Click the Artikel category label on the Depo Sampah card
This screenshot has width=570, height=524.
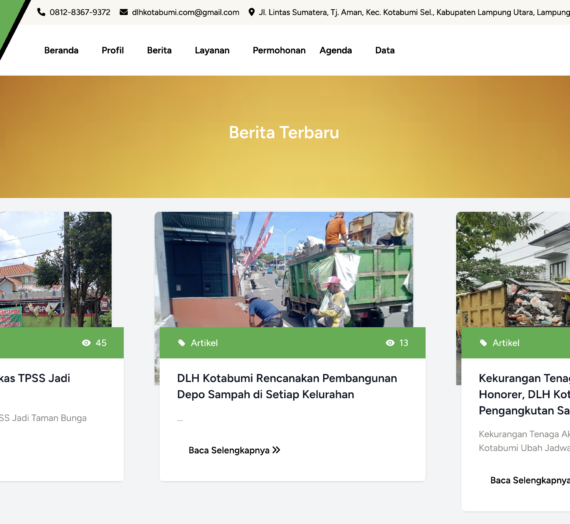[x=204, y=343]
